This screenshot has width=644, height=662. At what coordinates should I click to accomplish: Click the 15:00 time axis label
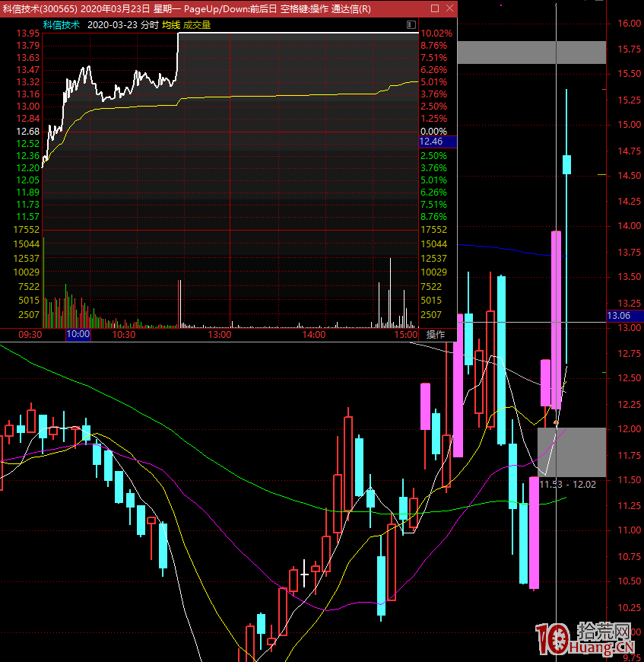406,335
